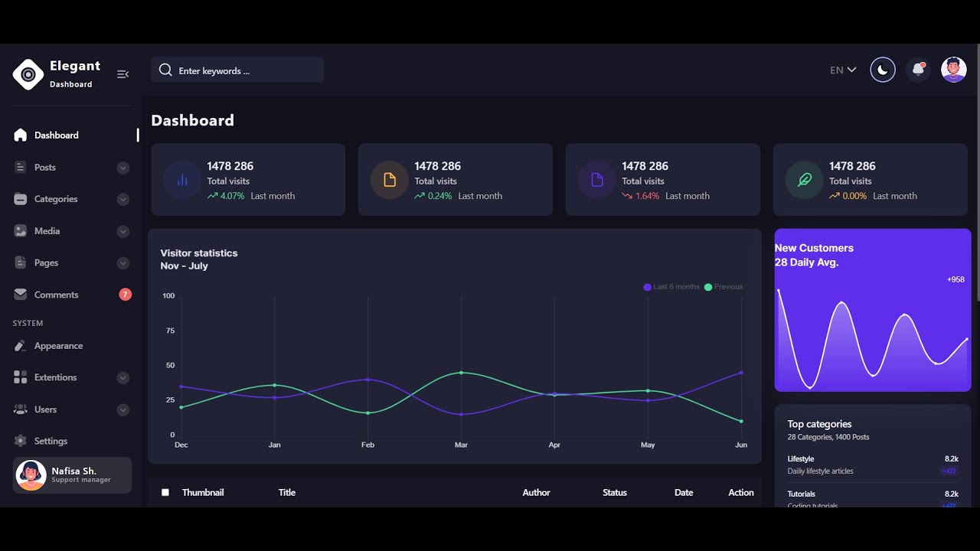Click the Elegant Dashboard logo icon

28,74
